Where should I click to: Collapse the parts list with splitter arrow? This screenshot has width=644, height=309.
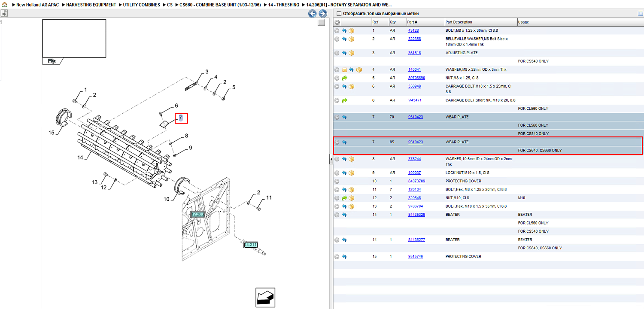331,160
